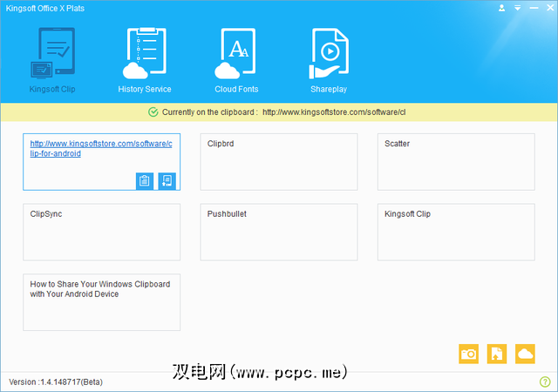This screenshot has height=392, width=558.
Task: Select the Kingsoft Clip text card
Action: [x=456, y=232]
